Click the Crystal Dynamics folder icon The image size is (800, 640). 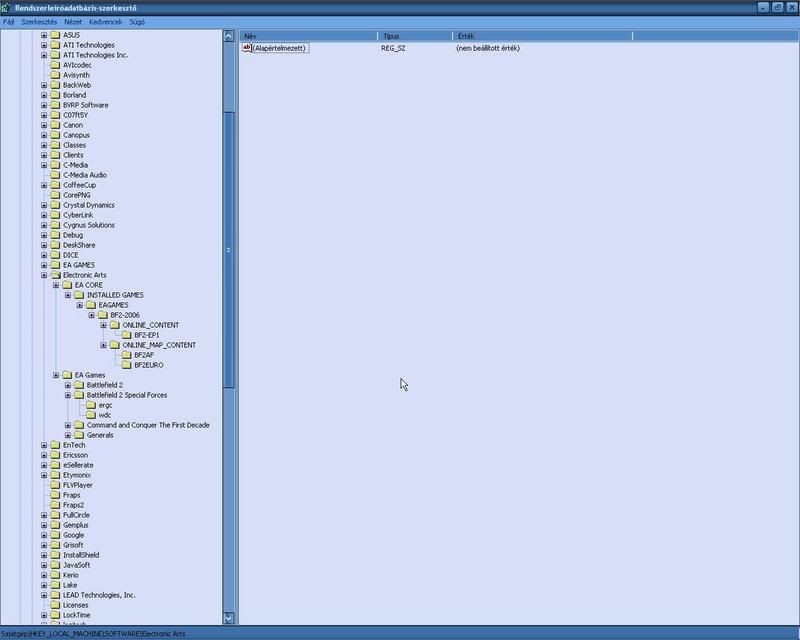(x=55, y=205)
